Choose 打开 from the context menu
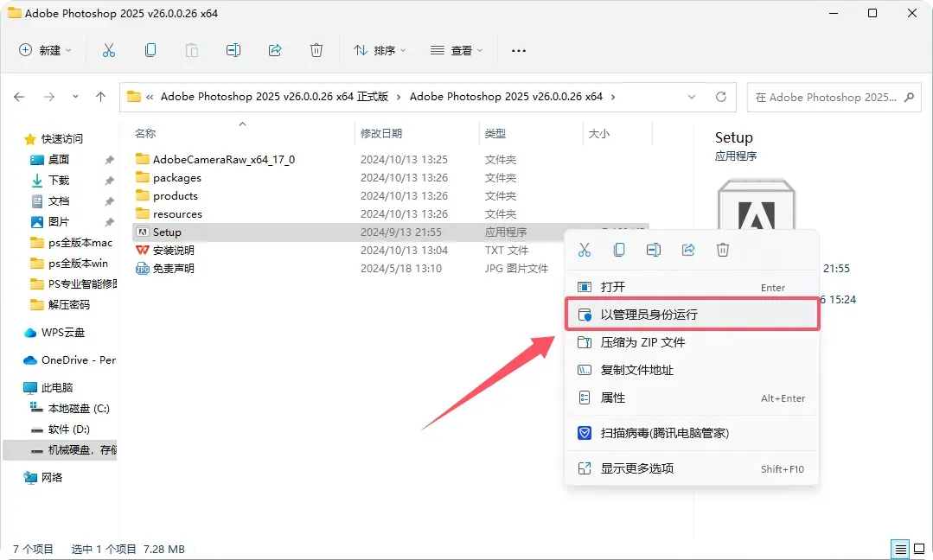The width and height of the screenshot is (933, 560). 692,287
